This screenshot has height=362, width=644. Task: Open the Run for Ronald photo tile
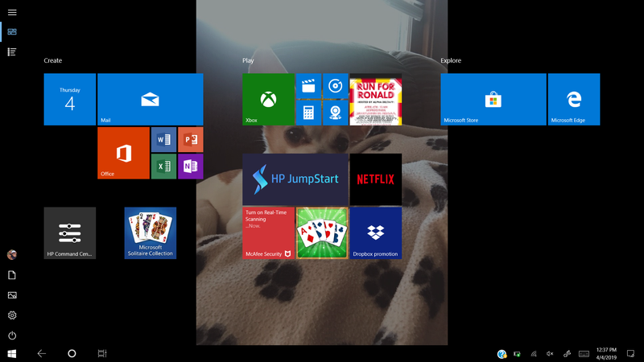pyautogui.click(x=376, y=99)
